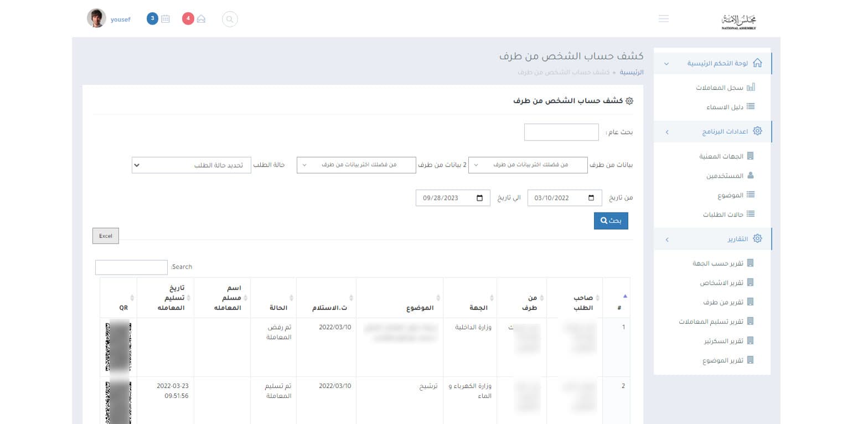This screenshot has height=424, width=868.
Task: Open calendar picker in the من تاريخ field
Action: point(591,198)
